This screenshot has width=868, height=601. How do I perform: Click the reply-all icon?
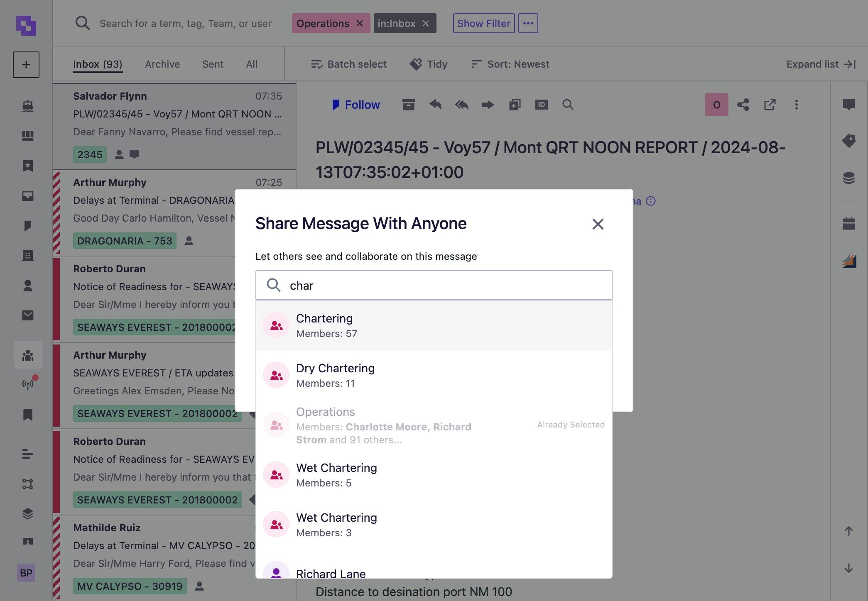click(x=462, y=105)
